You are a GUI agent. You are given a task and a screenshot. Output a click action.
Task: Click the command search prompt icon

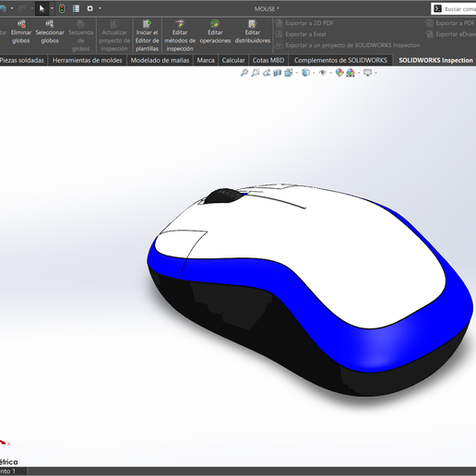437,9
